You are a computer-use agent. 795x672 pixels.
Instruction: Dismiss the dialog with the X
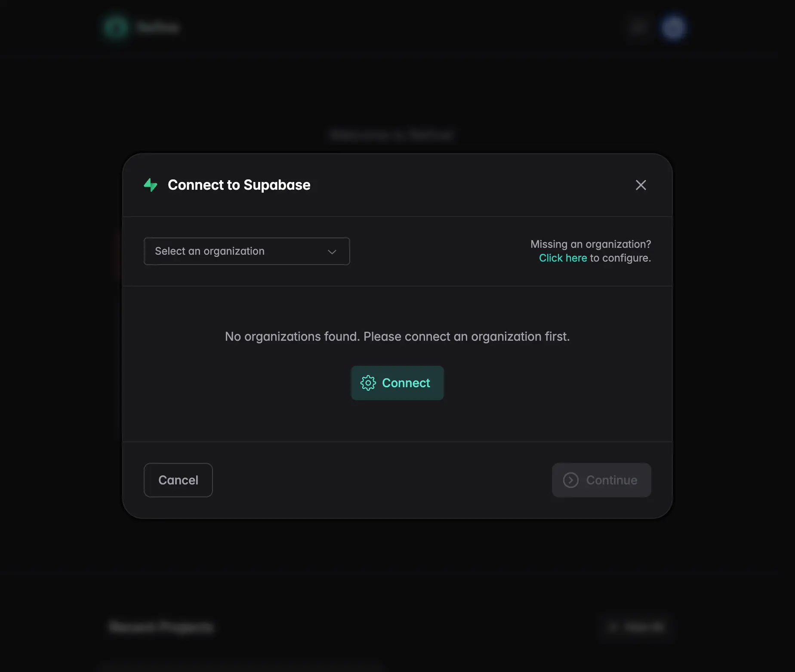641,185
